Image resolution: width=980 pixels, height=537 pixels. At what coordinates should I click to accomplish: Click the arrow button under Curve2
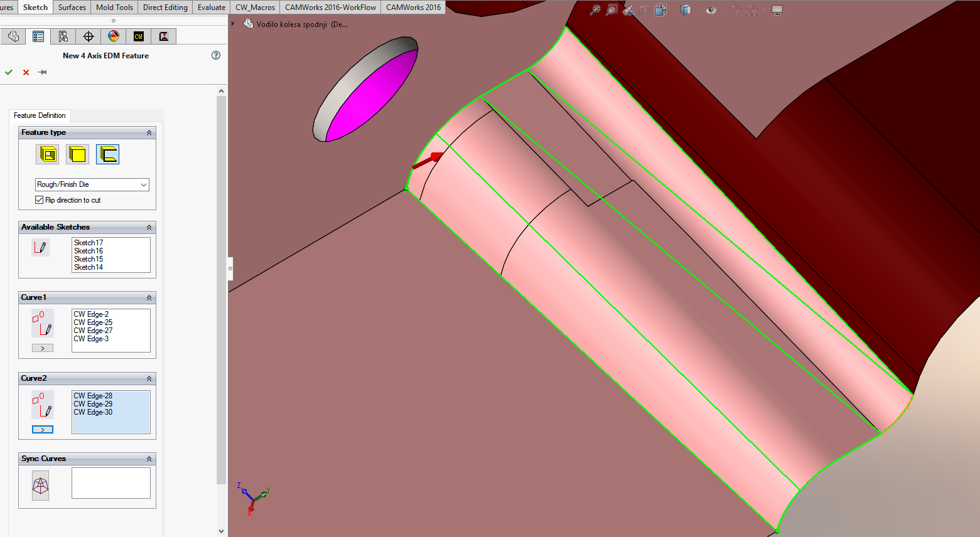(43, 430)
